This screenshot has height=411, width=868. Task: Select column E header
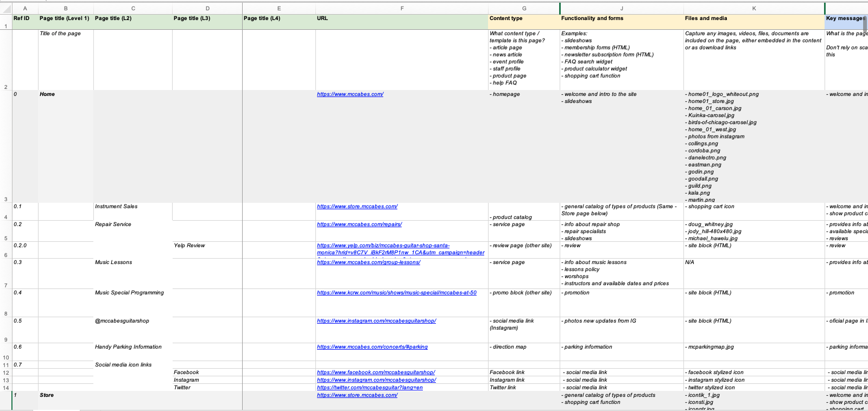279,9
